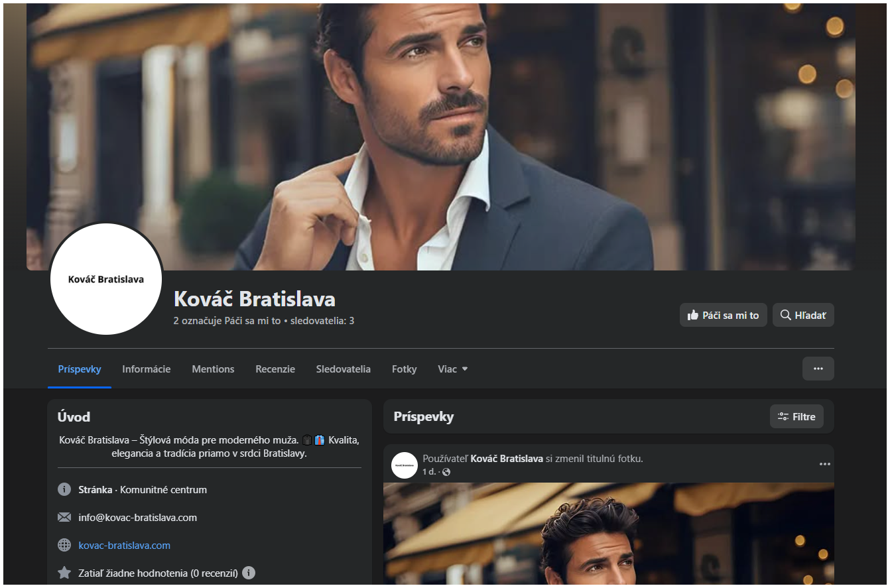
Task: Expand the Viac dropdown menu
Action: [x=453, y=369]
